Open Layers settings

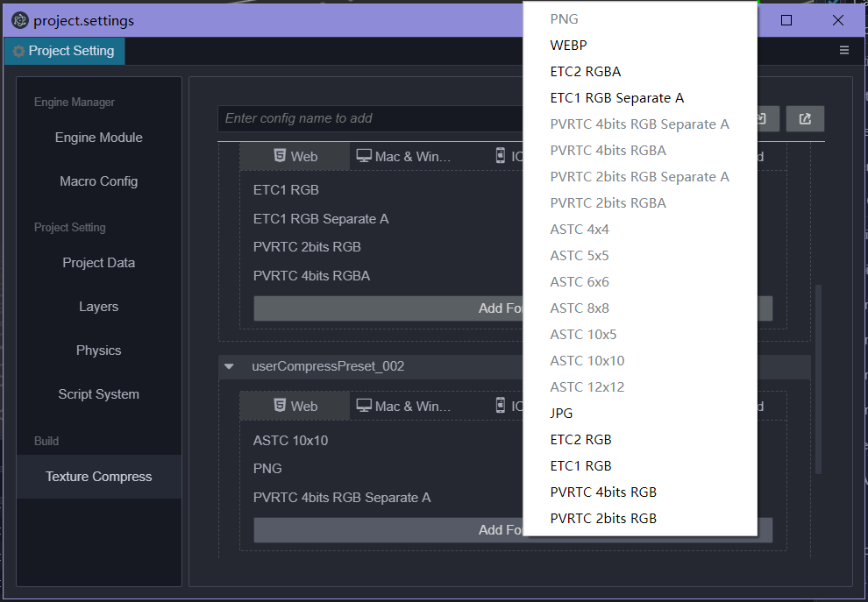click(98, 306)
